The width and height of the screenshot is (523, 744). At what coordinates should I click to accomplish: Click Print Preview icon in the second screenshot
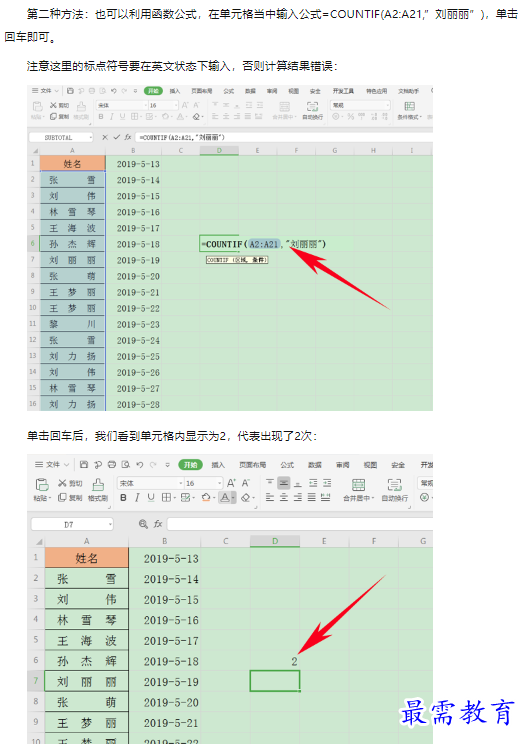[x=125, y=465]
